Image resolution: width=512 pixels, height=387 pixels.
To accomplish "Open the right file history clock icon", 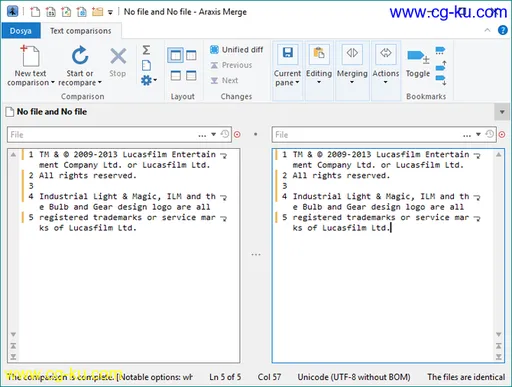I will [490, 134].
